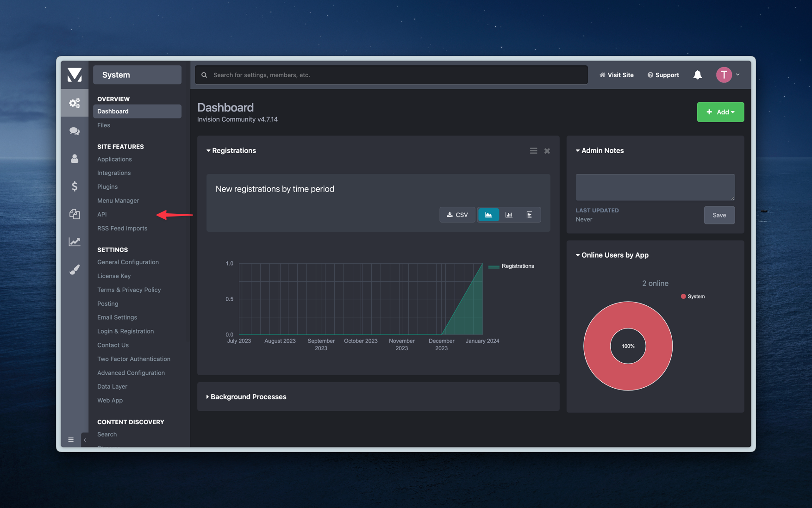
Task: Select the System gears icon in sidebar
Action: [x=74, y=103]
